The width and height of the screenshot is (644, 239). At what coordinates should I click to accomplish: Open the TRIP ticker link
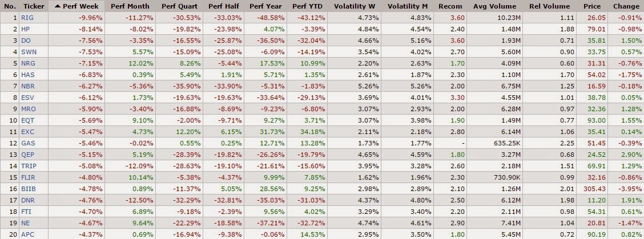(x=29, y=166)
